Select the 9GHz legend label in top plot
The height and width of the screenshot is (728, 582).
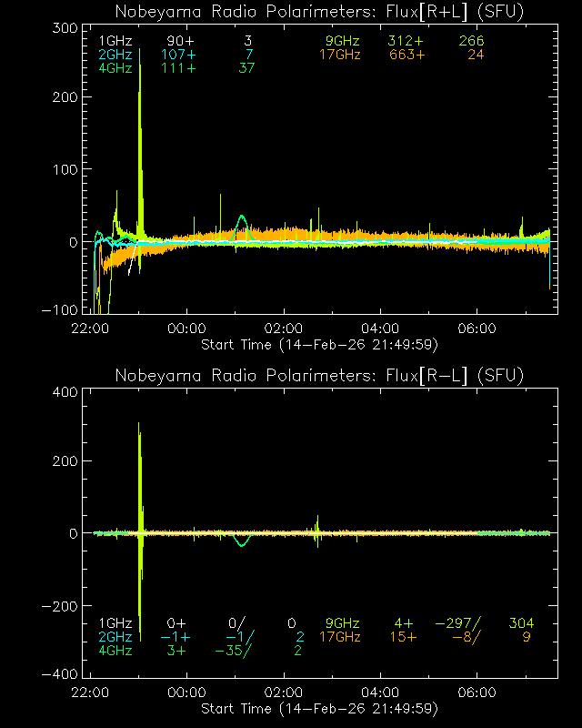point(343,42)
